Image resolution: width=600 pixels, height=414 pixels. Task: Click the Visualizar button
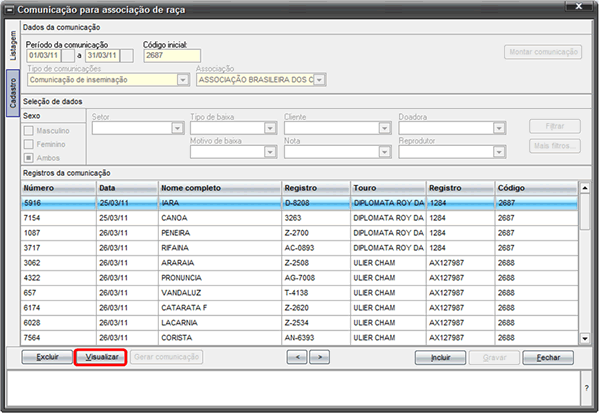pos(101,357)
